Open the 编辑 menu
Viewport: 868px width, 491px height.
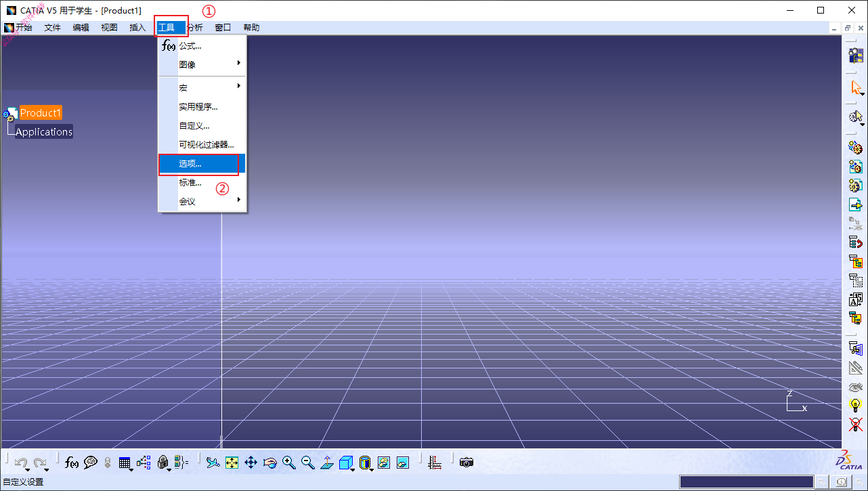coord(81,28)
